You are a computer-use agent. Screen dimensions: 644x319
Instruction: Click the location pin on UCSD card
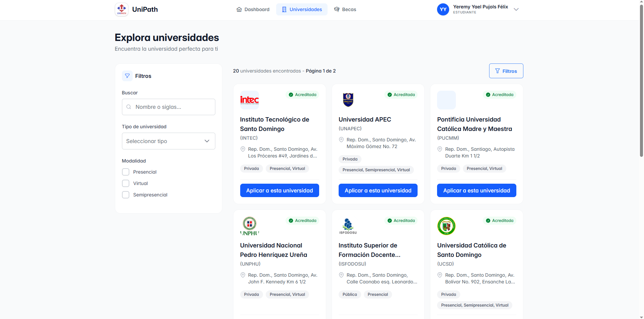tap(440, 275)
